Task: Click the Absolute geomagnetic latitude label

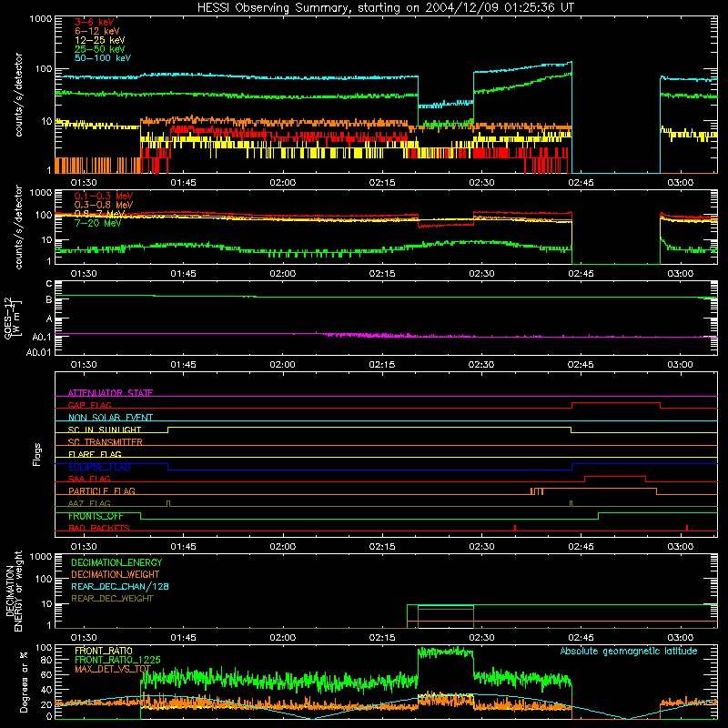Action: (629, 652)
